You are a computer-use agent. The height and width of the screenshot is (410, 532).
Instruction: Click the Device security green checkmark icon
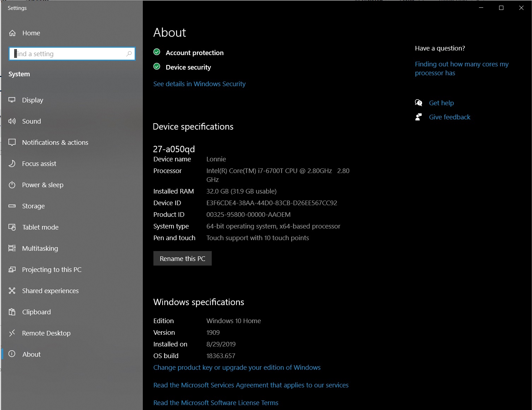[x=157, y=67]
